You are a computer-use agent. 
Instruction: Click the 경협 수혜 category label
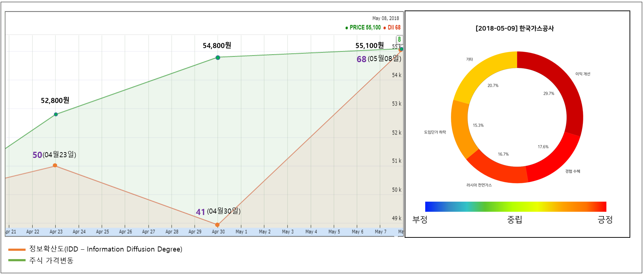click(x=573, y=171)
